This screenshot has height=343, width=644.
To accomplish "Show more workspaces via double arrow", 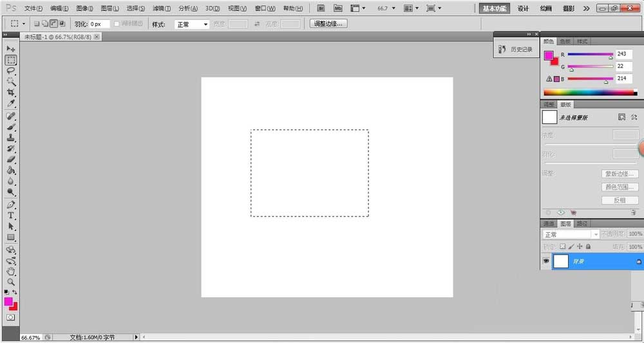I will [586, 8].
